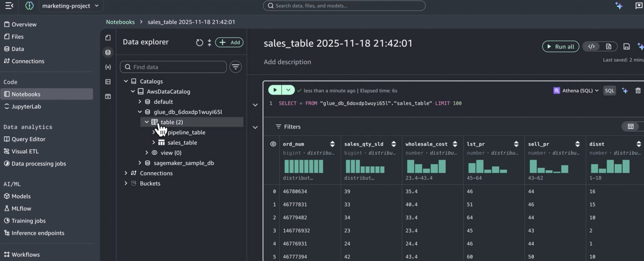644x261 pixels.
Task: Open the Athena (SQL) connection dropdown
Action: [576, 90]
